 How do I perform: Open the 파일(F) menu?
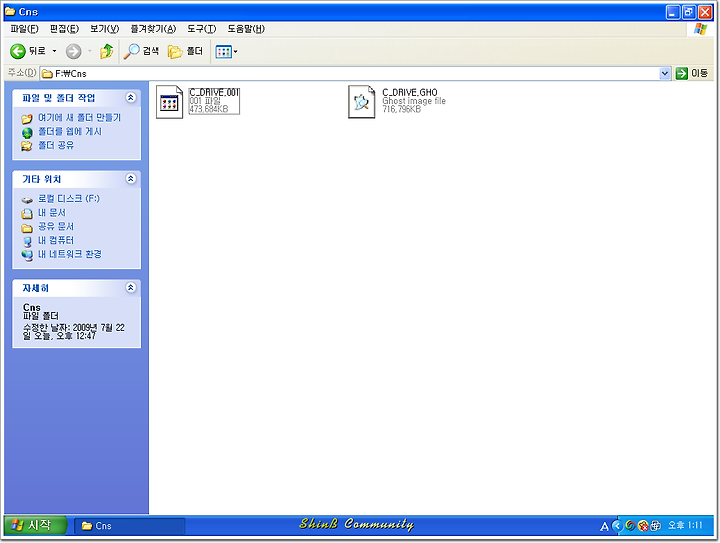tap(24, 29)
